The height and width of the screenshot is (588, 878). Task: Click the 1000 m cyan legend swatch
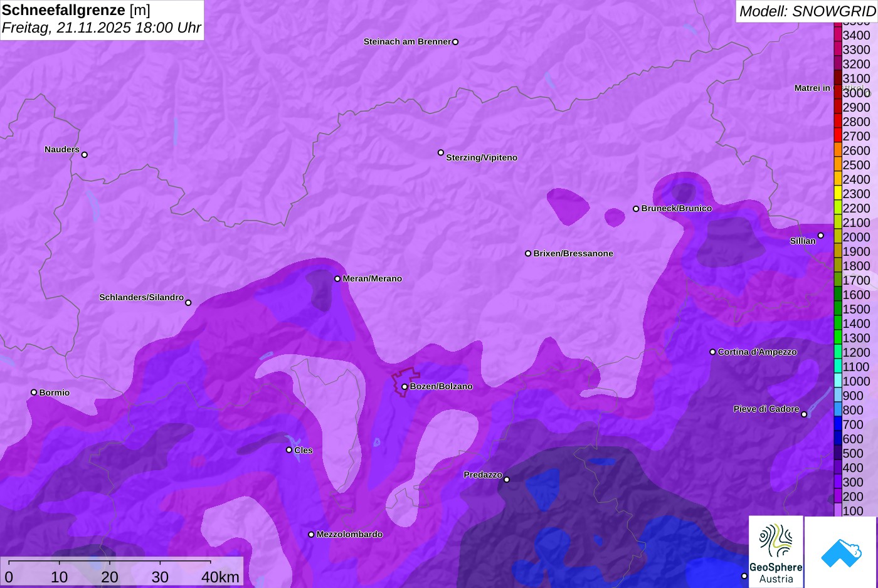click(837, 381)
